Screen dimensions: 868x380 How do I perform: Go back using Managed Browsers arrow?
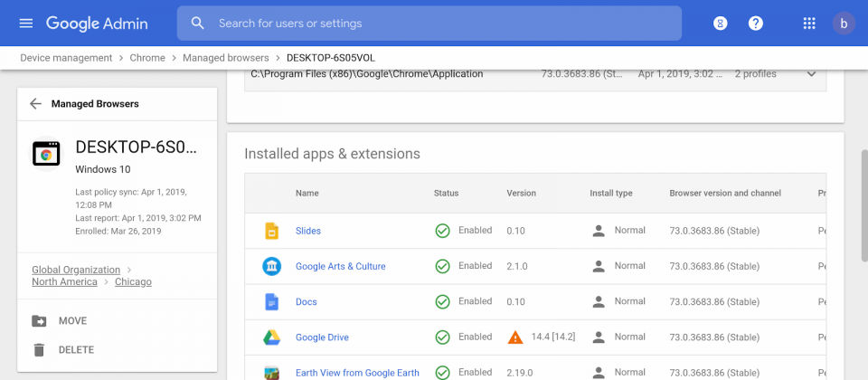35,103
